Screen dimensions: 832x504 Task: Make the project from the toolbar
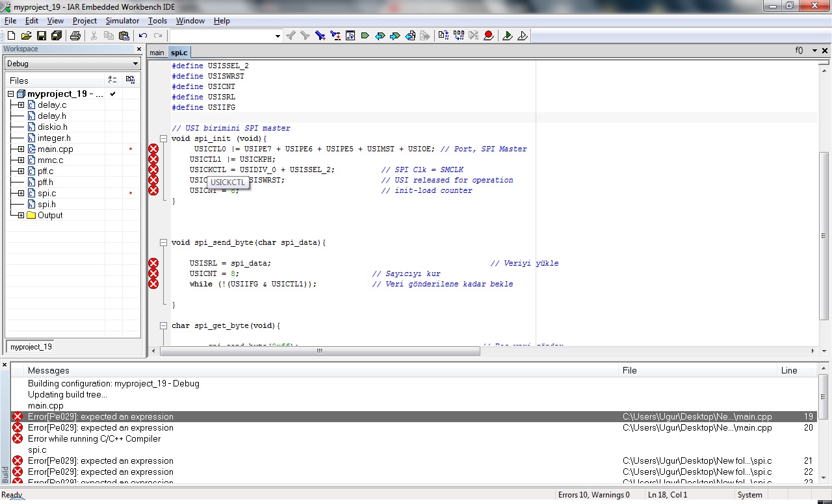pos(459,36)
